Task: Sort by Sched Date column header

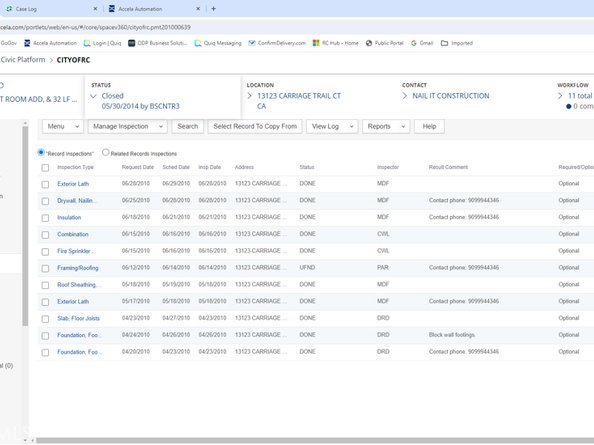Action: pos(176,167)
